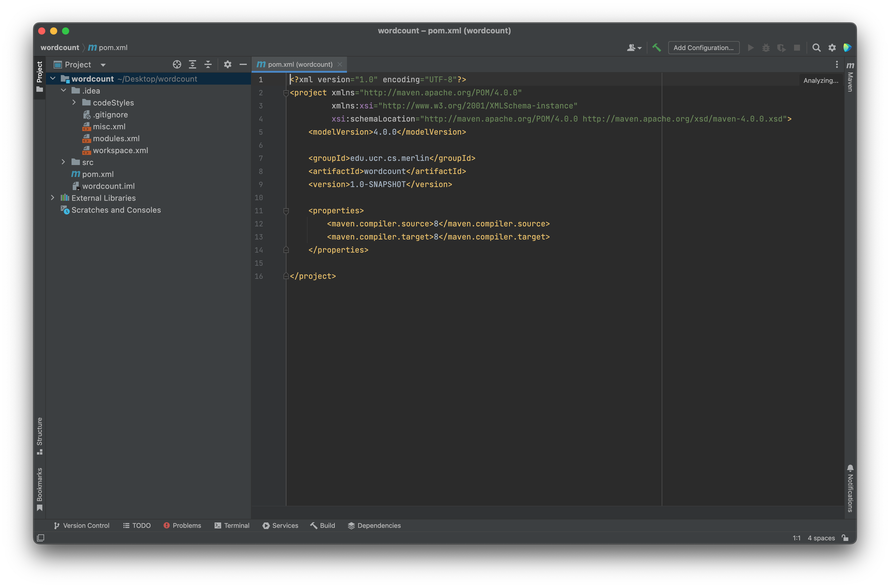Expand the src folder
890x588 pixels.
[63, 162]
